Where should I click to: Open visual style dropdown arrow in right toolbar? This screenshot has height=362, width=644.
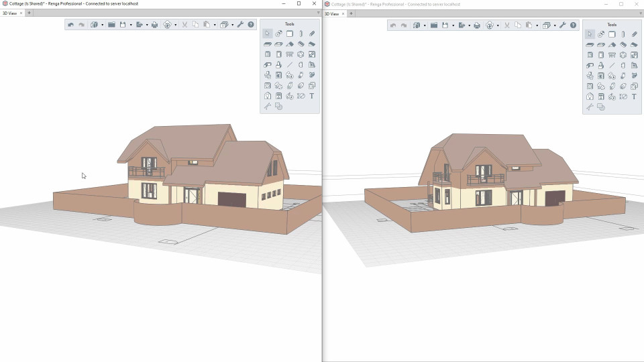pyautogui.click(x=498, y=25)
